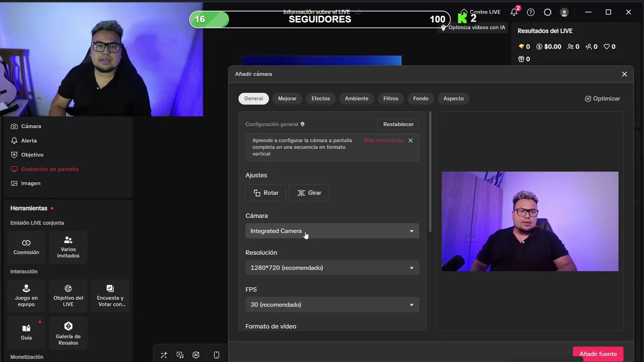Open the settings gear in top bar

tap(548, 12)
